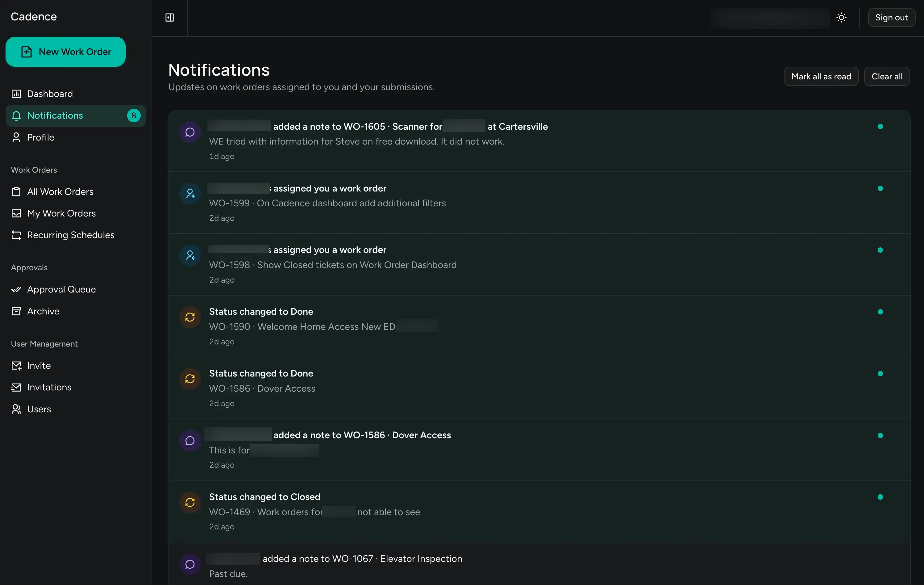Click note icon on WO-1605 notification

point(190,132)
